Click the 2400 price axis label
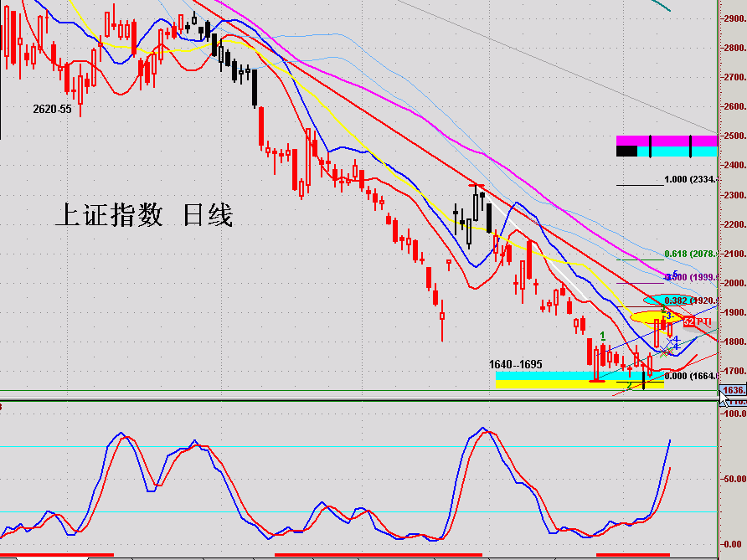The image size is (747, 560). tap(734, 166)
